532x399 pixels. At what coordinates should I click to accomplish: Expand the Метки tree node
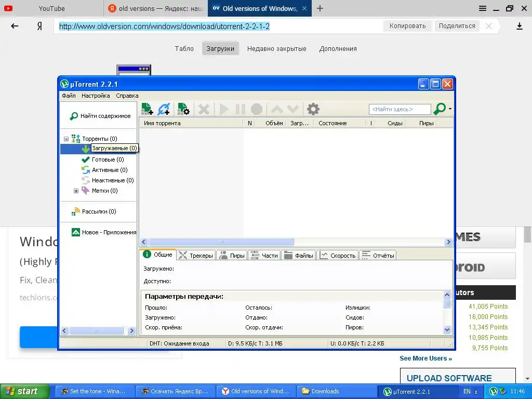click(x=76, y=191)
